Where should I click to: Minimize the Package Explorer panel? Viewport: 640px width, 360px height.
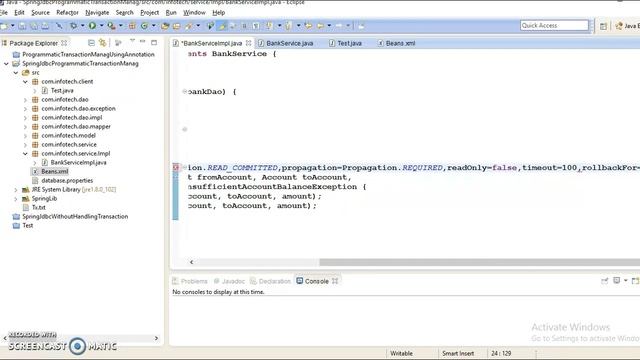coord(142,42)
